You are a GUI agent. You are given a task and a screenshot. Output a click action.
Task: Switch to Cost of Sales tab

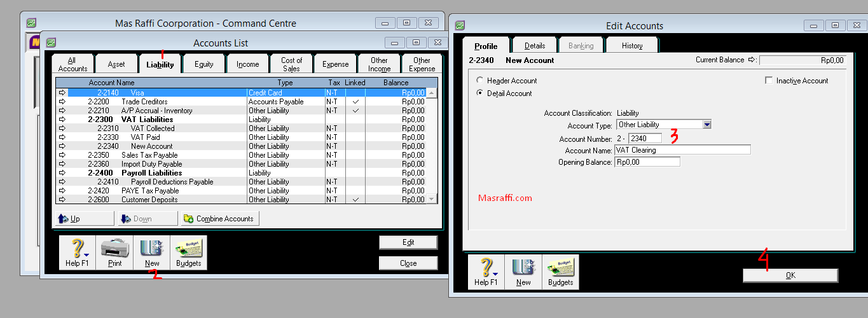click(x=291, y=64)
